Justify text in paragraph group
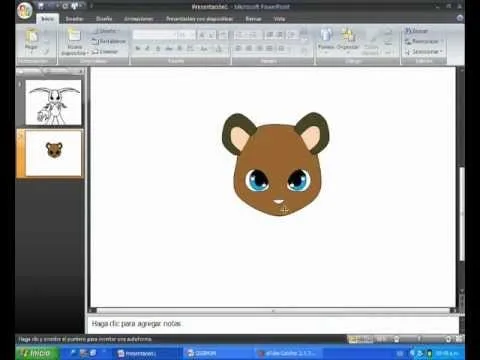Viewport: 480px width, 360px height. (x=270, y=49)
